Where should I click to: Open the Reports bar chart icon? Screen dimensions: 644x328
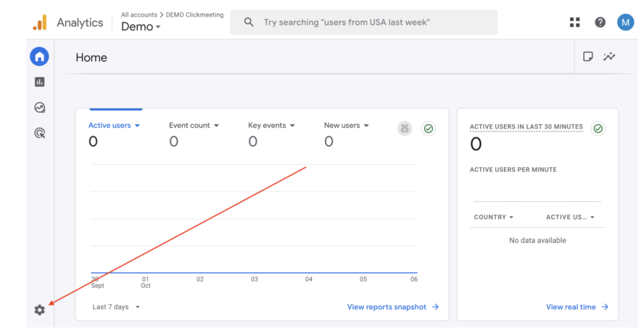(40, 82)
